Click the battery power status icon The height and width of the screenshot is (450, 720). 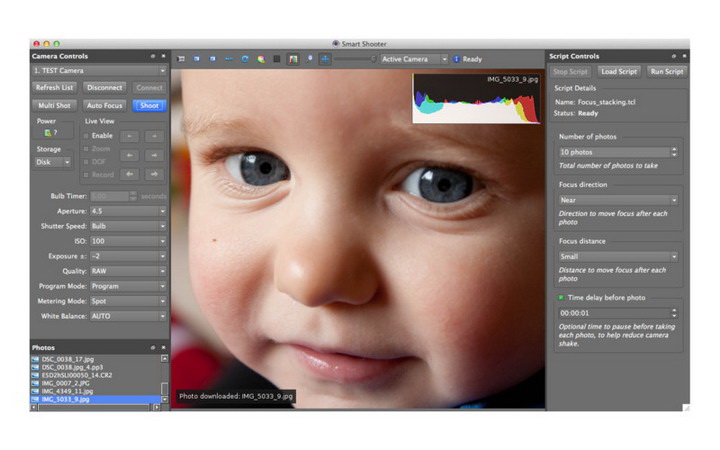(48, 133)
